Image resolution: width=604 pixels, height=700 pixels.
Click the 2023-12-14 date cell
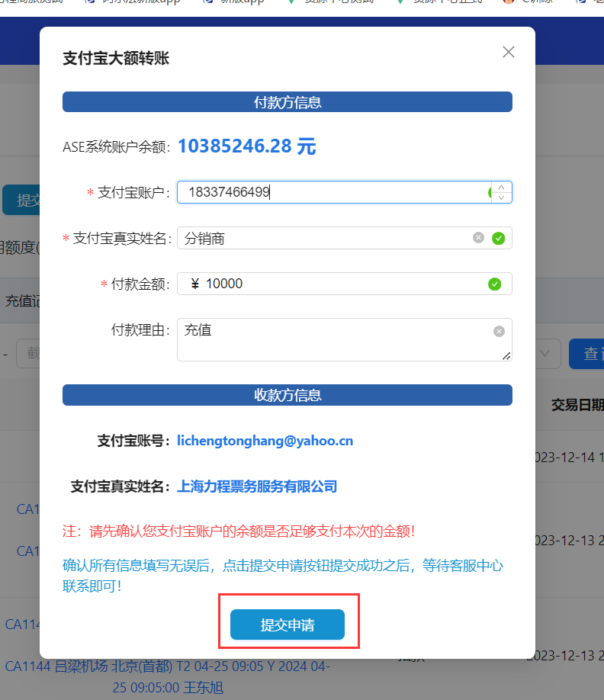pyautogui.click(x=569, y=458)
